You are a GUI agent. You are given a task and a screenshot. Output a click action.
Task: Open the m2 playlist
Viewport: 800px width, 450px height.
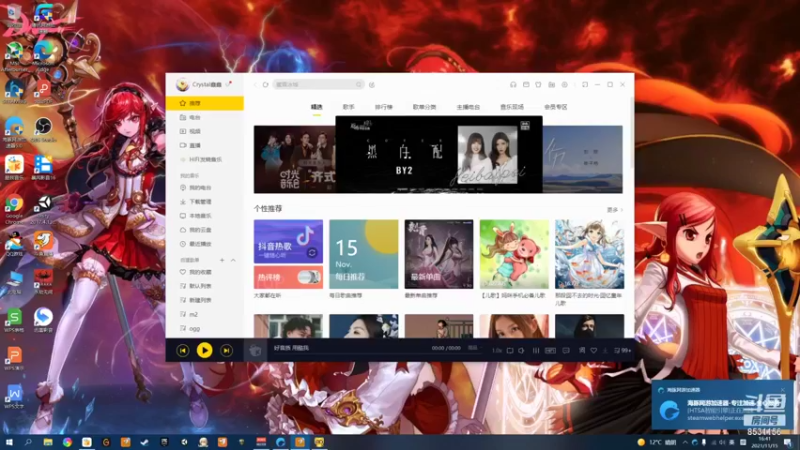click(205, 314)
